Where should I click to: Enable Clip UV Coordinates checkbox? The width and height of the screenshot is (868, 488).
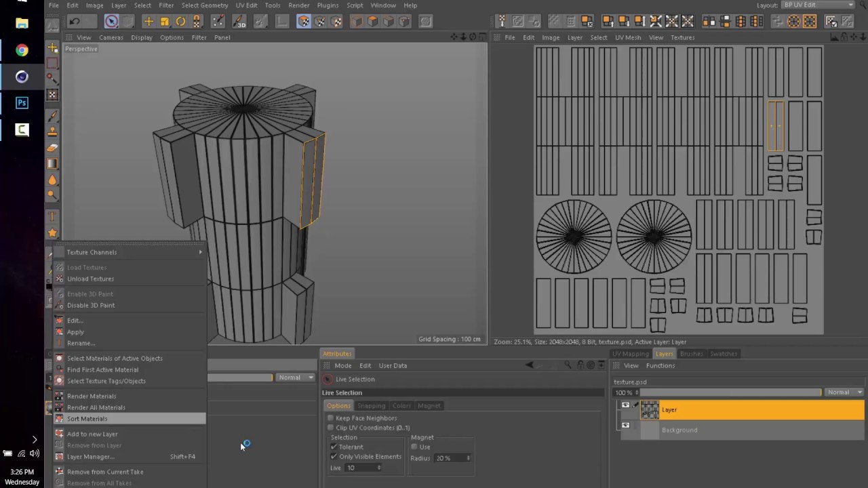click(331, 428)
